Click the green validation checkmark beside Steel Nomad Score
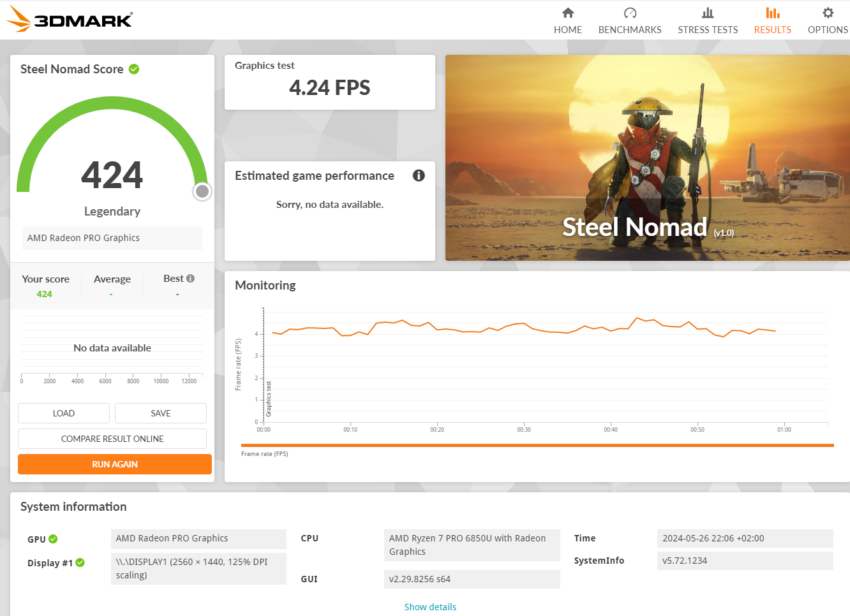Image resolution: width=850 pixels, height=616 pixels. point(134,69)
